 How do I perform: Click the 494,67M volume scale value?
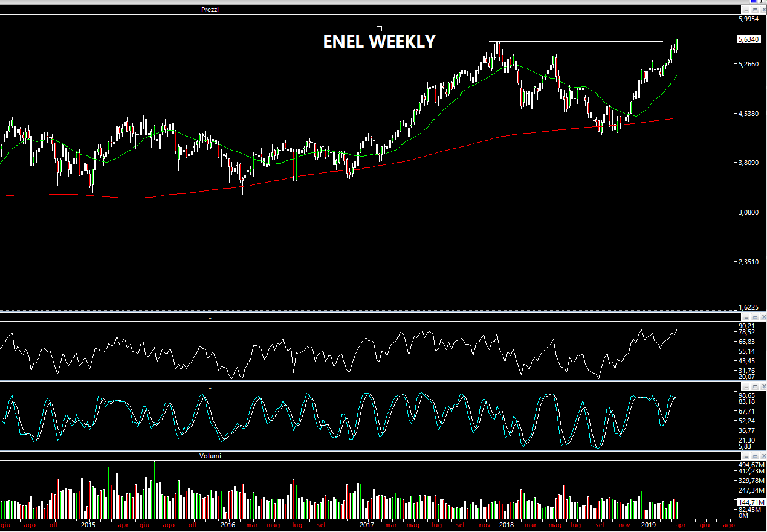(x=750, y=464)
